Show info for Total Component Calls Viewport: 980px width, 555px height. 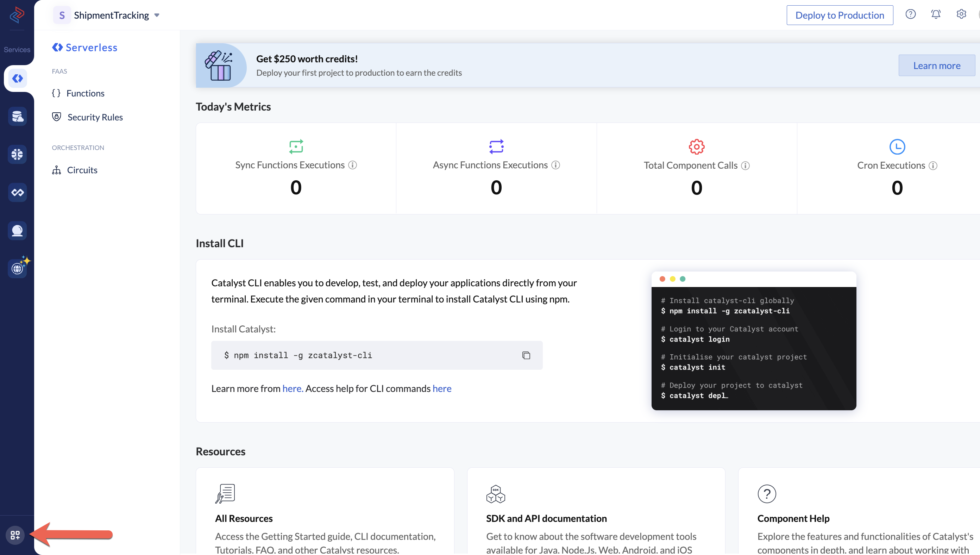coord(745,166)
